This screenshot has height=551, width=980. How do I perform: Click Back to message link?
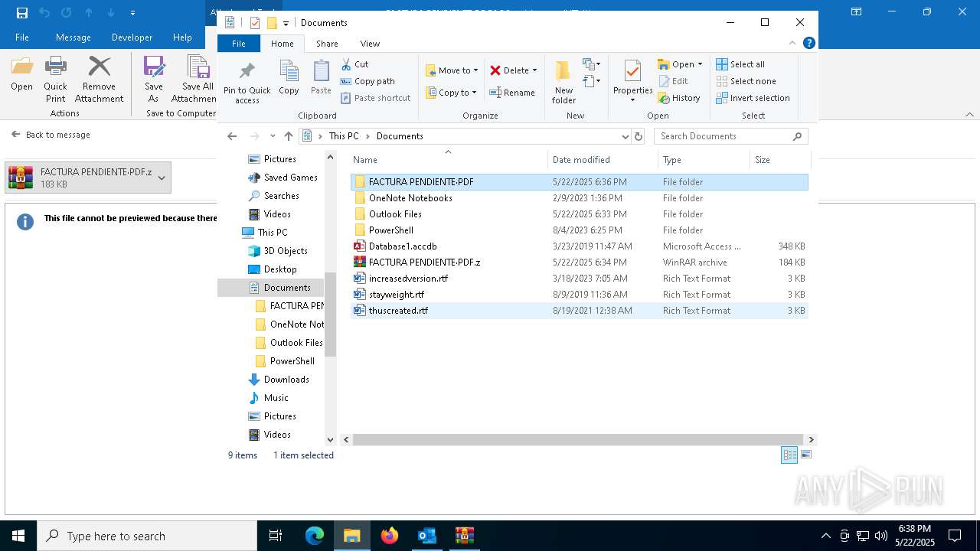point(51,135)
